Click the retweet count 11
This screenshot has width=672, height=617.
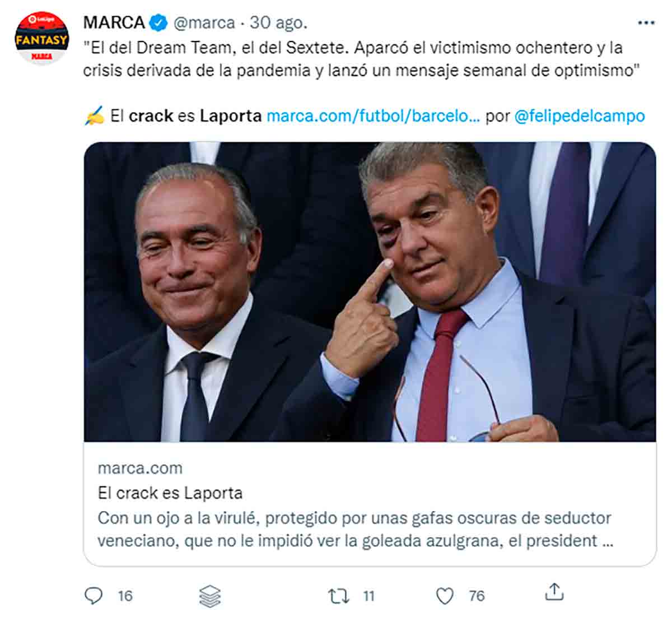tap(368, 596)
